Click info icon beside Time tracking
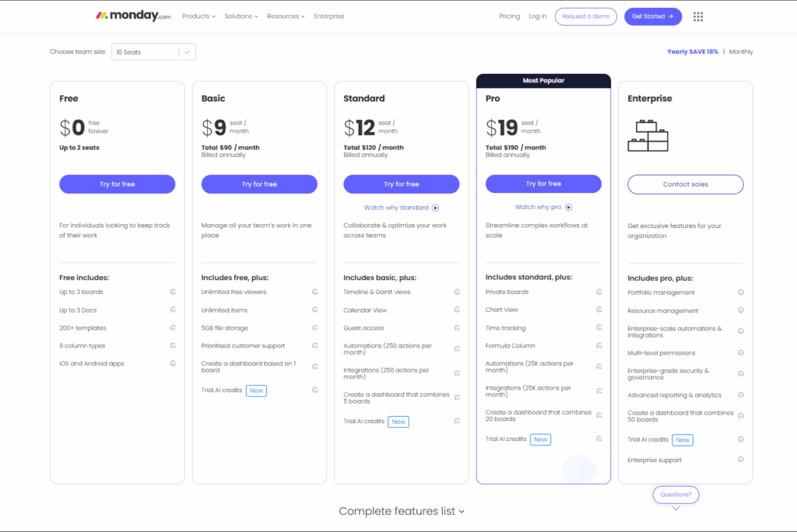 pyautogui.click(x=599, y=327)
